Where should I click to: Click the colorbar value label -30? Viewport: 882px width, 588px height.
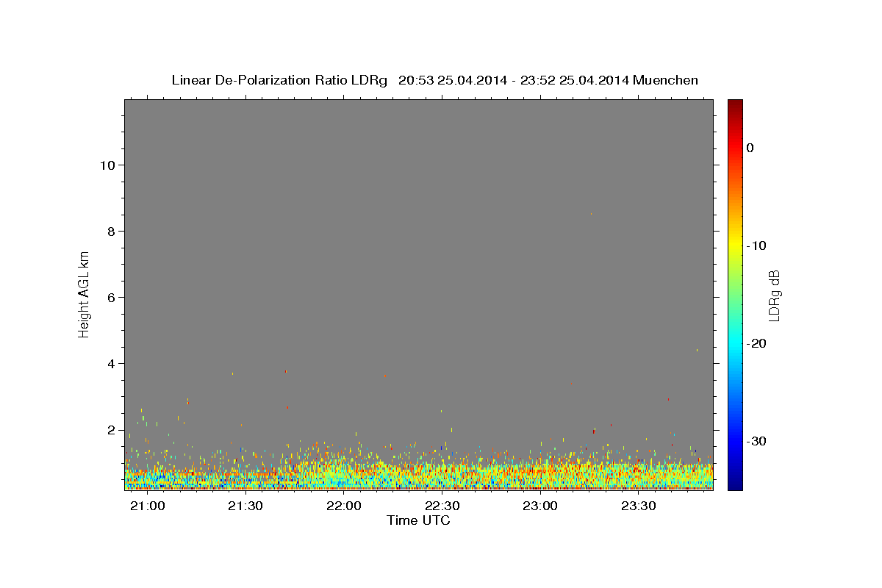[x=756, y=441]
